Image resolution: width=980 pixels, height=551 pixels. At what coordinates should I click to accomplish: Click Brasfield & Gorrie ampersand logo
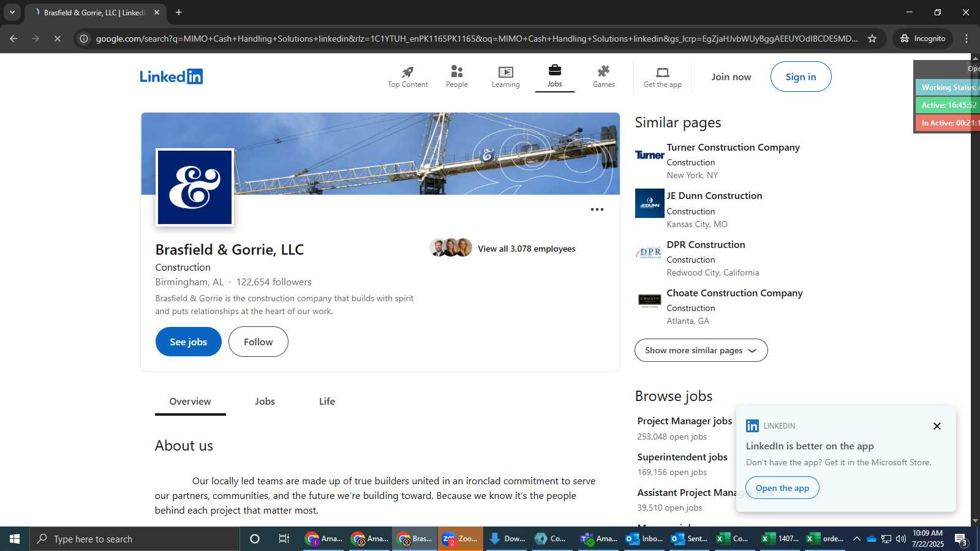pyautogui.click(x=195, y=187)
